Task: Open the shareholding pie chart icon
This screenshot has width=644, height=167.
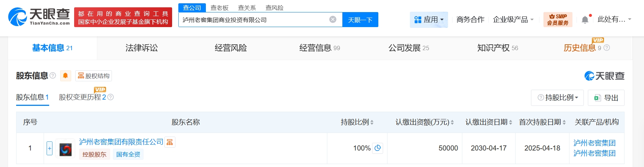Action: (378, 148)
